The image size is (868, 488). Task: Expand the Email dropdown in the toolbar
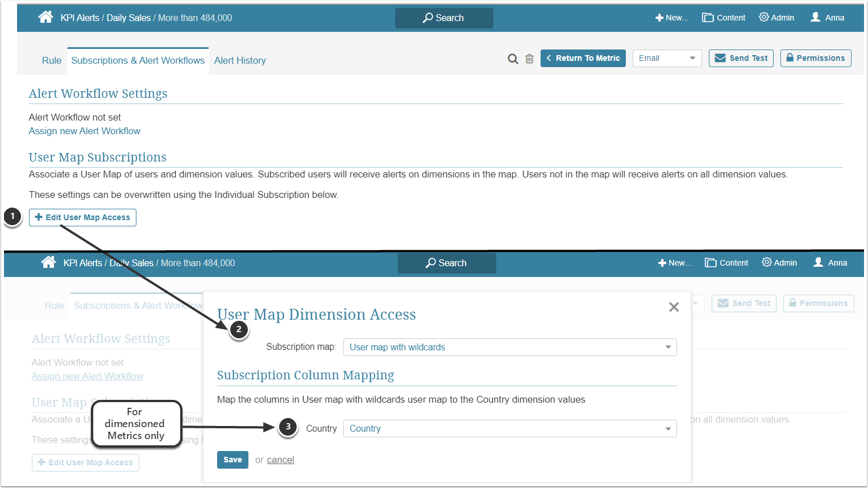(667, 59)
